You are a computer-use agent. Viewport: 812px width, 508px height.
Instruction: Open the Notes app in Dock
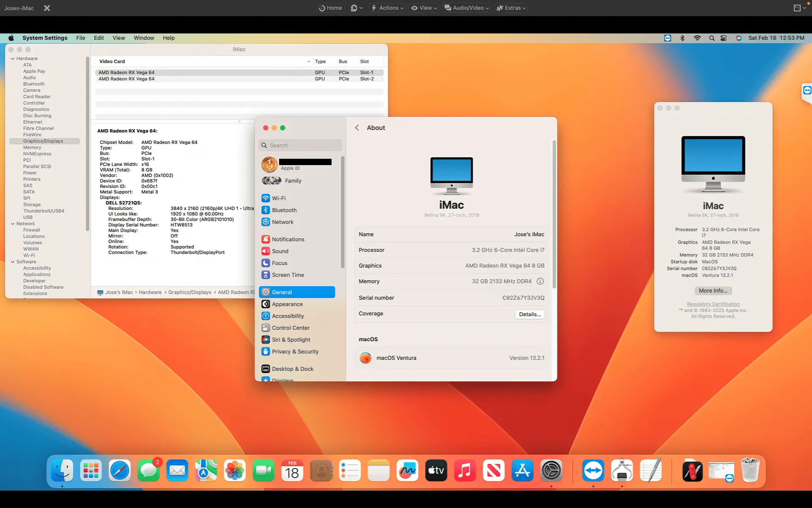click(379, 470)
